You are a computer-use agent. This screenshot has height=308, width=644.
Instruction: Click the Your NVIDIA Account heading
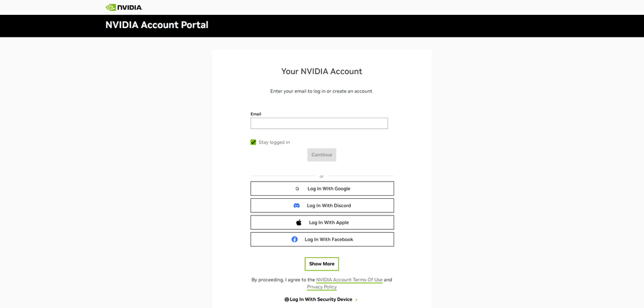pos(321,71)
